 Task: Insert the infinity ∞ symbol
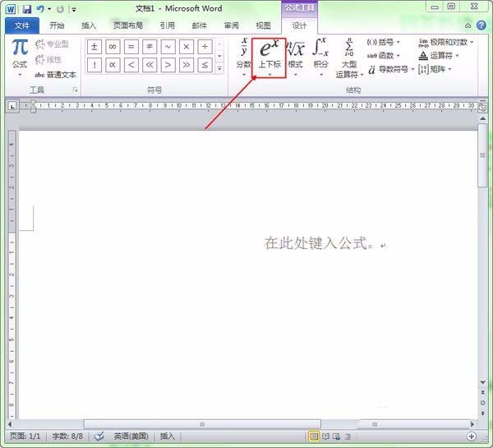pos(113,47)
